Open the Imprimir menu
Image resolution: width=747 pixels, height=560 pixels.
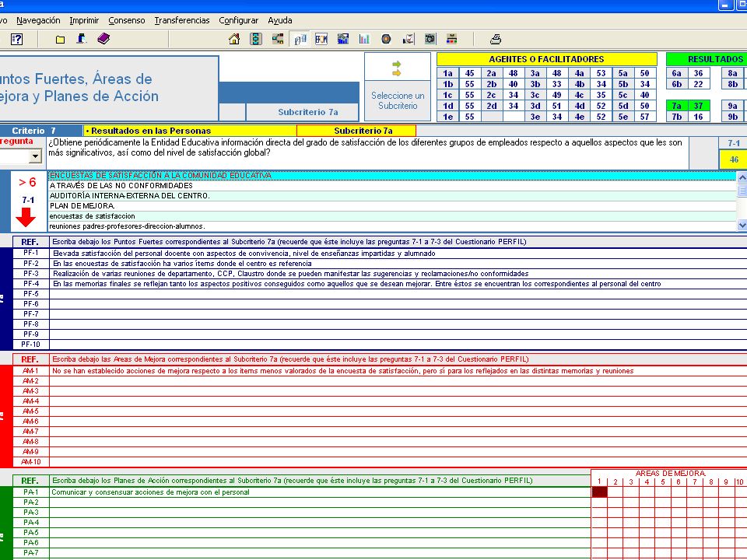pyautogui.click(x=84, y=20)
